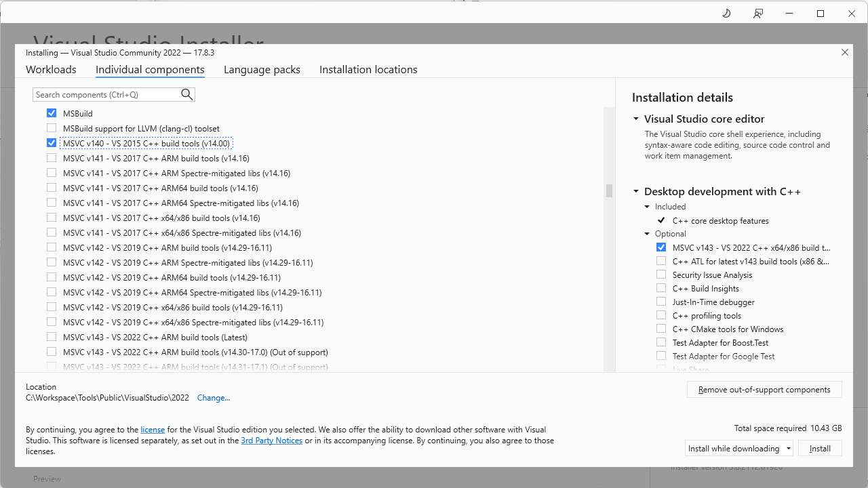The width and height of the screenshot is (868, 488).
Task: Collapse Desktop development with C++
Action: (x=635, y=192)
